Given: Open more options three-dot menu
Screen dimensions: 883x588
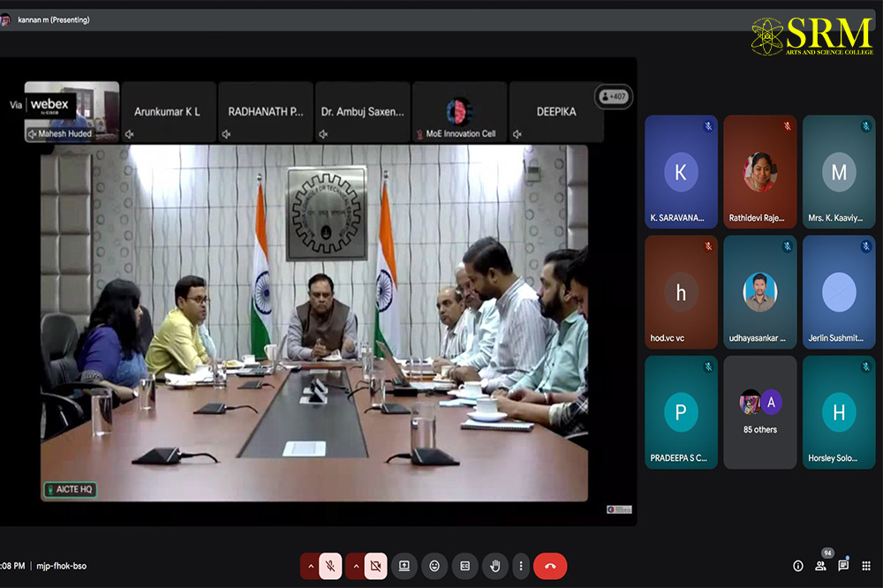Looking at the screenshot, I should point(521,566).
